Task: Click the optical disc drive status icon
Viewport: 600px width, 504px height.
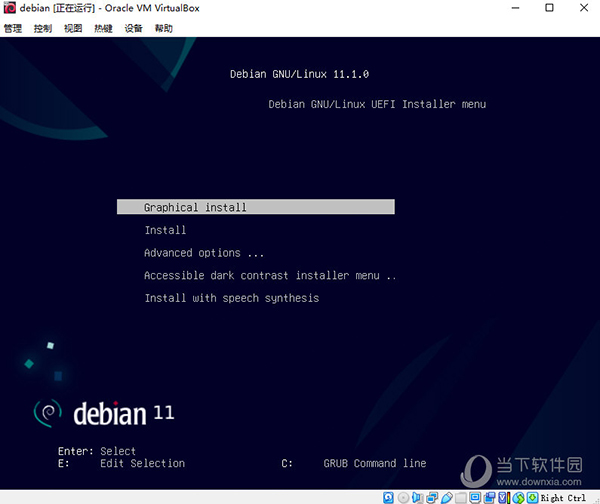Action: pos(403,497)
